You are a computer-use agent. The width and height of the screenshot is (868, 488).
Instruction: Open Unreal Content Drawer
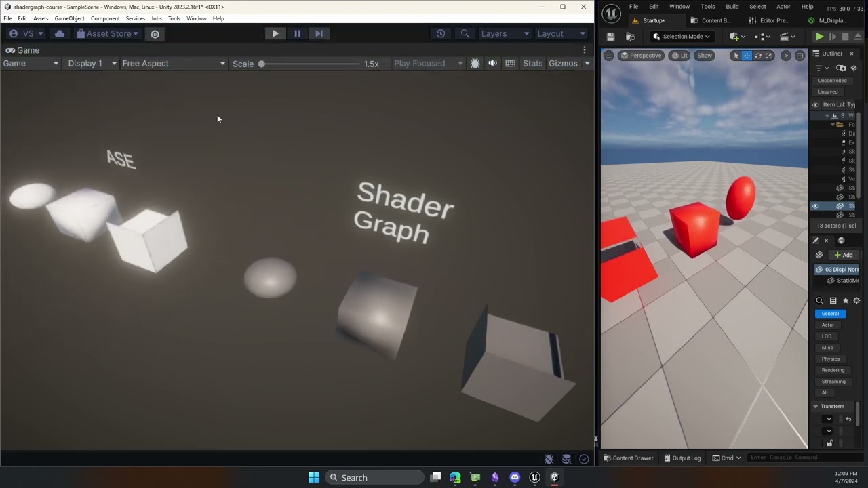(628, 458)
